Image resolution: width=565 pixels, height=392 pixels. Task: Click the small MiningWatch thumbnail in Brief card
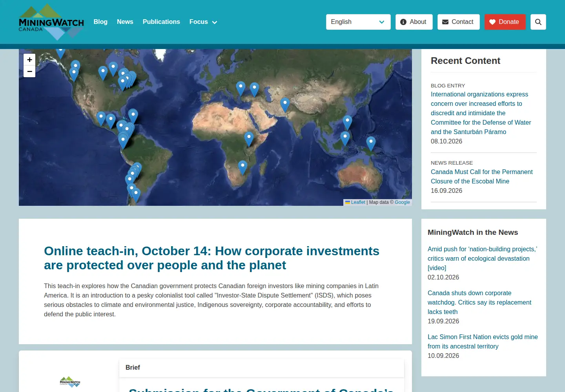click(70, 382)
